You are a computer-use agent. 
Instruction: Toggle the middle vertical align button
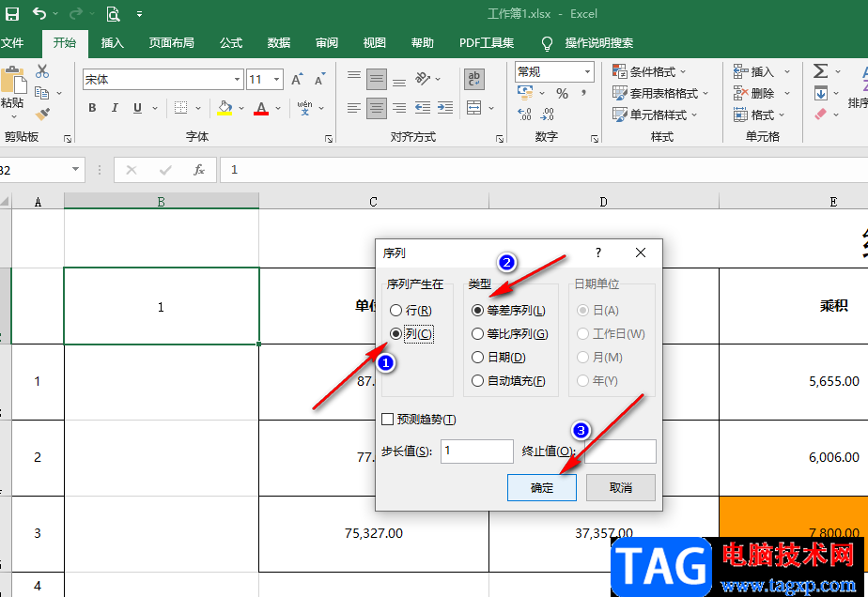[x=377, y=79]
